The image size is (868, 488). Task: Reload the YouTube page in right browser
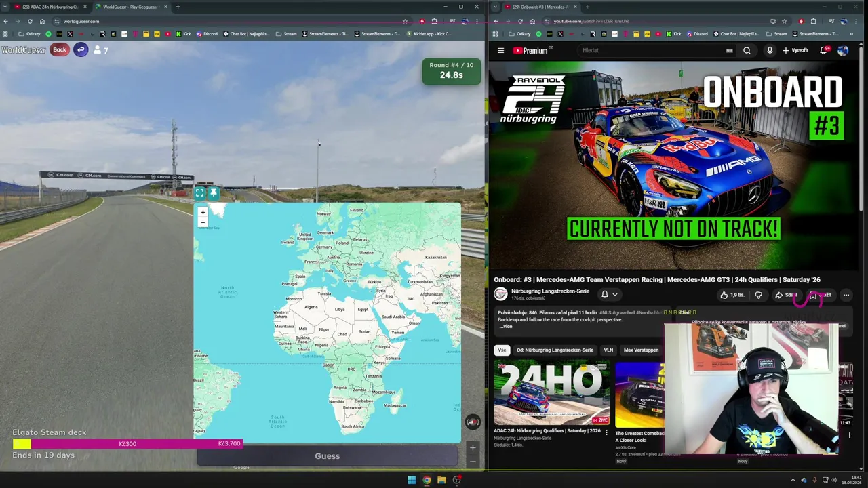point(520,21)
